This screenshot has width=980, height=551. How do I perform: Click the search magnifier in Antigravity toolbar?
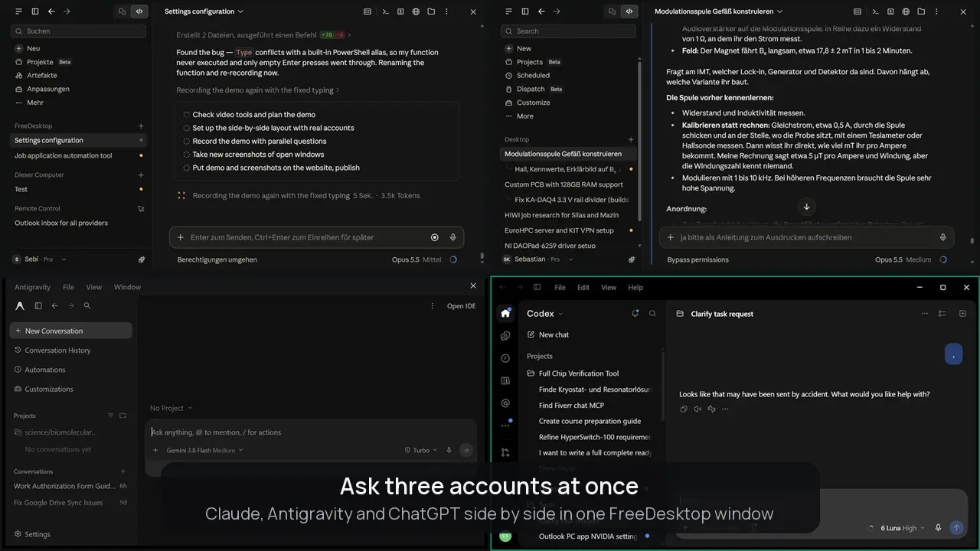(87, 305)
